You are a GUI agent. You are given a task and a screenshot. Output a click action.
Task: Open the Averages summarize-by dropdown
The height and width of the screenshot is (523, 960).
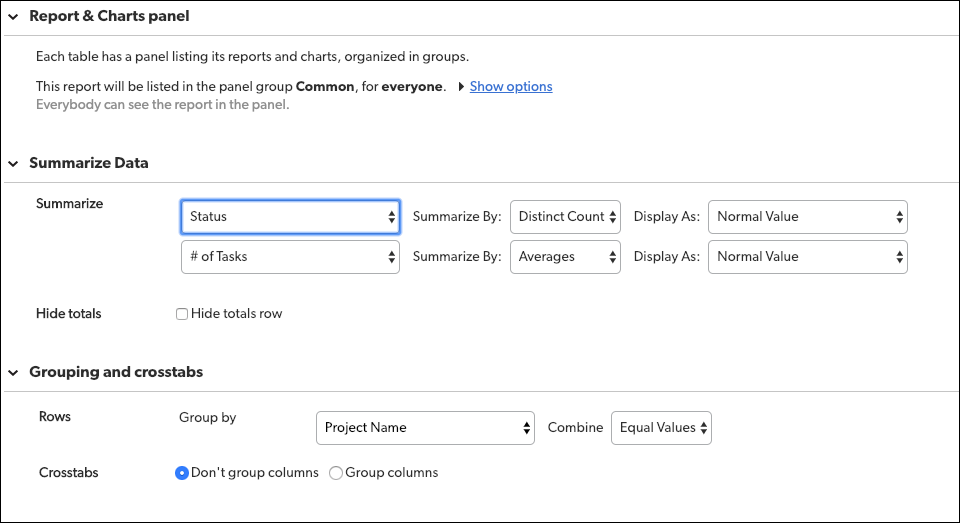(565, 257)
